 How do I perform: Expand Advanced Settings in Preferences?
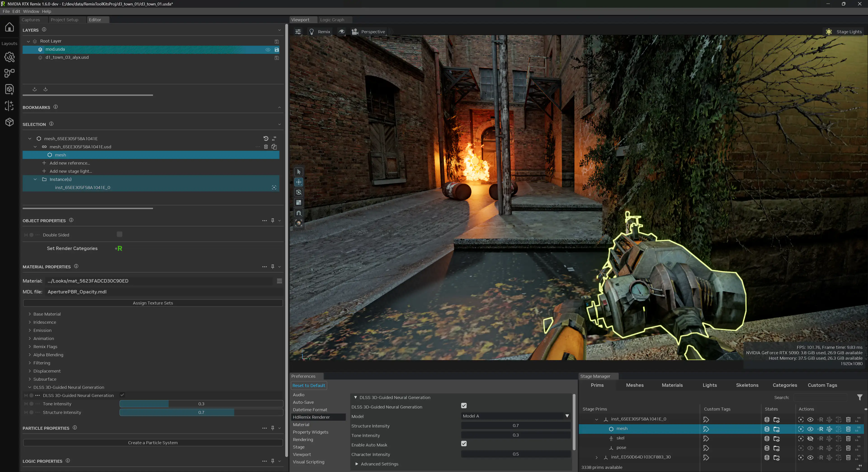(357, 464)
